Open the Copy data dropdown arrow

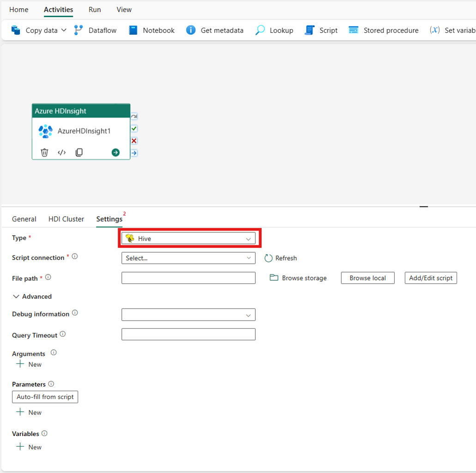64,30
